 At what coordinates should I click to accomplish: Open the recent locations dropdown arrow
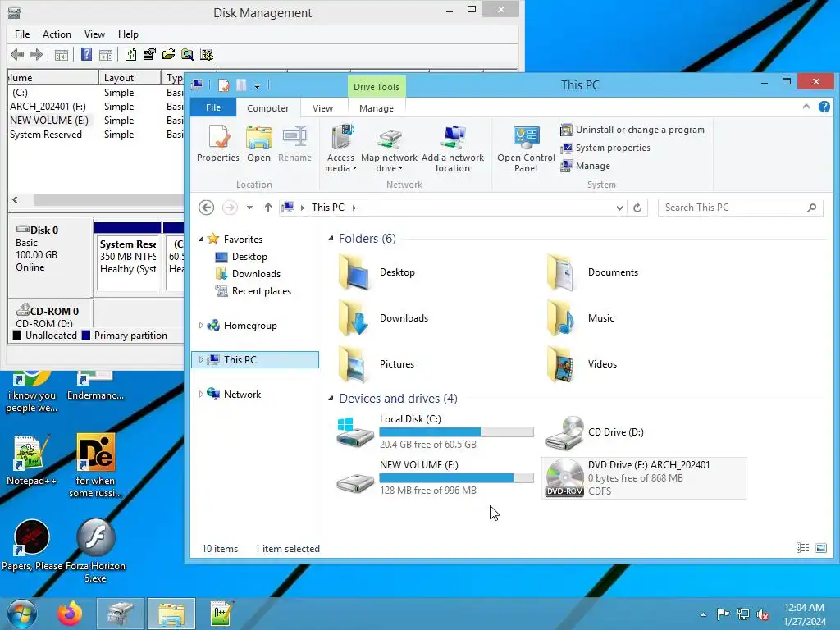tap(249, 208)
